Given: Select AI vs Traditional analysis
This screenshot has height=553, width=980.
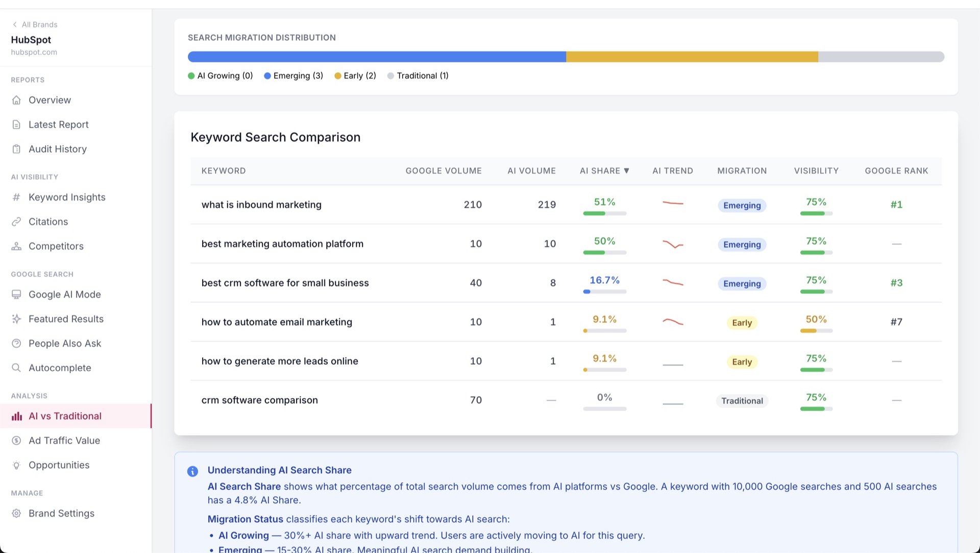Looking at the screenshot, I should pos(76,416).
